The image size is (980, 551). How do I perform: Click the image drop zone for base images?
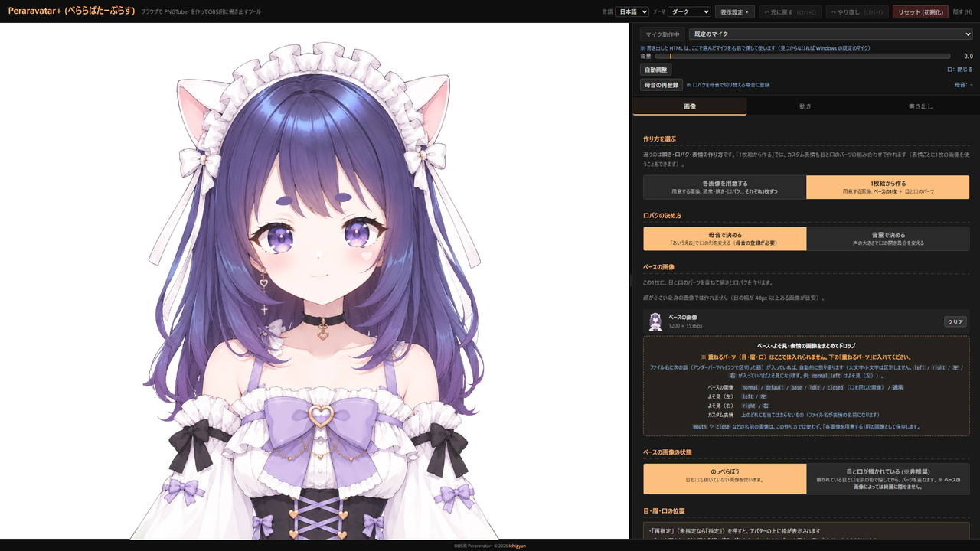coord(806,386)
